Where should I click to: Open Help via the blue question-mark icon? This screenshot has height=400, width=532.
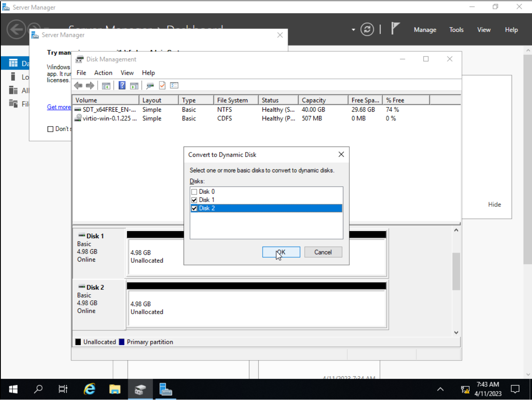click(122, 86)
